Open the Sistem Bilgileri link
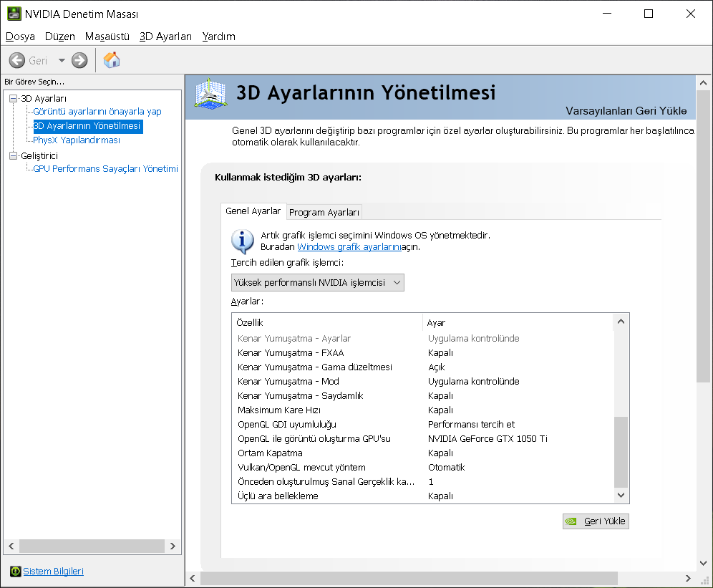This screenshot has height=588, width=713. coord(53,571)
